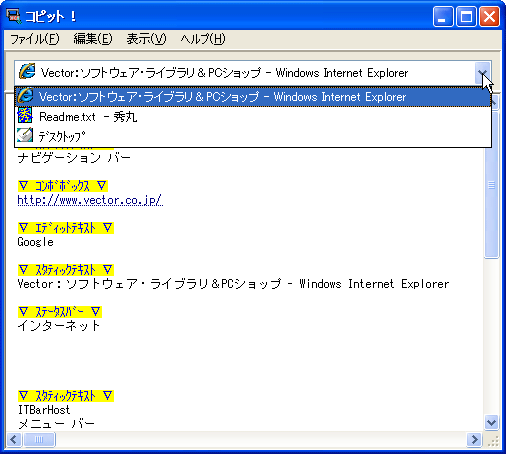Click the ▽ エディットテキスト ▽ heading

coord(66,228)
